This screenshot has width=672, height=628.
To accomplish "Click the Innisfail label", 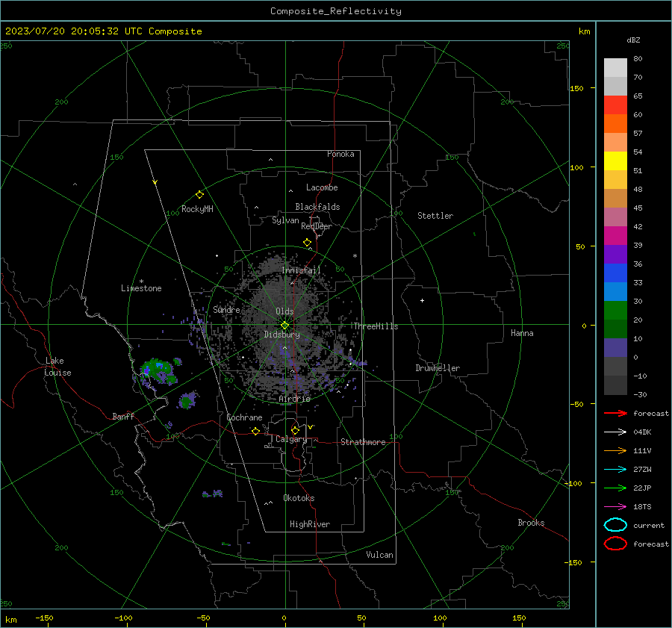I will [301, 270].
